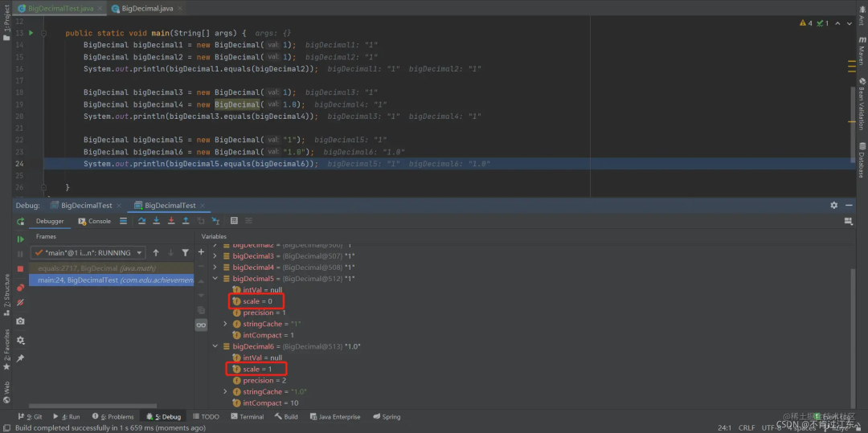
Task: Select precision = 1 field
Action: [x=260, y=312]
